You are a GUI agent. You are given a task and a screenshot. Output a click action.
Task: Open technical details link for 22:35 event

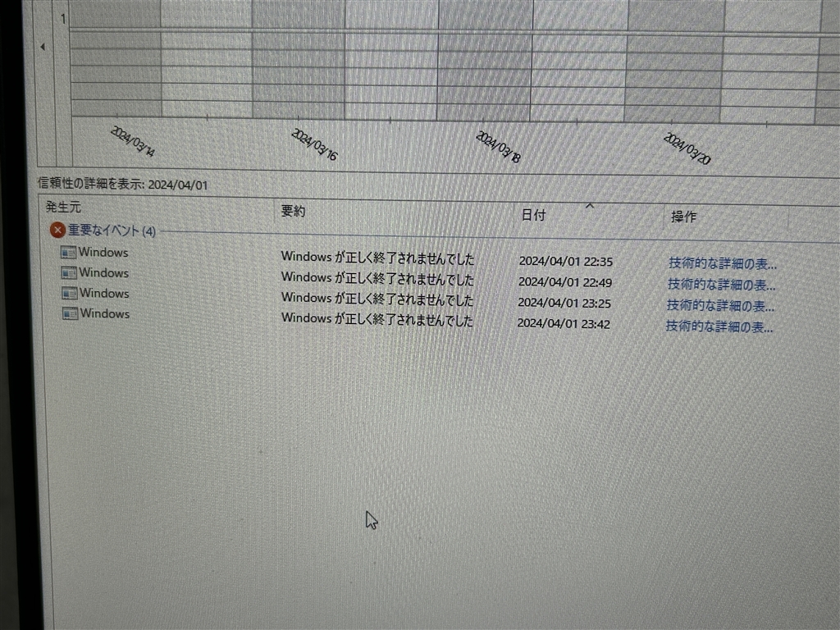tap(723, 263)
